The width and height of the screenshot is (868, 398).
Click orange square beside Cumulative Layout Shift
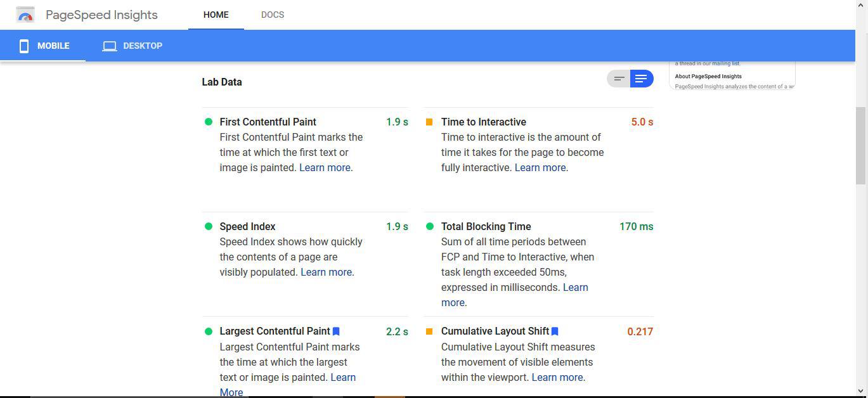tap(429, 331)
